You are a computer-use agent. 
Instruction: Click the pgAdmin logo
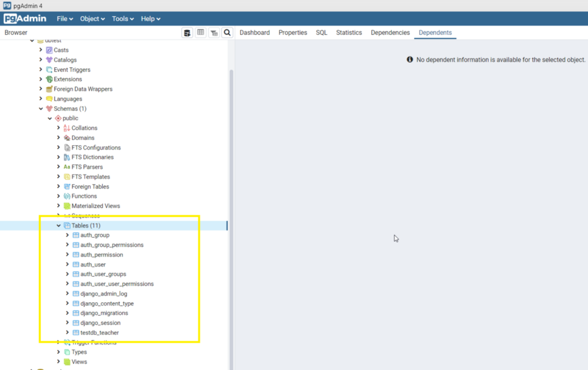[25, 18]
